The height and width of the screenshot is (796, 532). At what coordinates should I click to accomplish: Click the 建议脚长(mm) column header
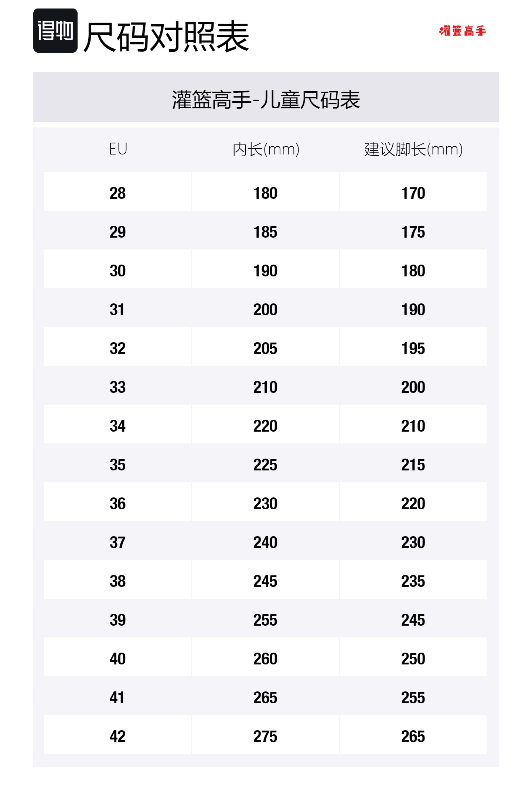click(413, 149)
